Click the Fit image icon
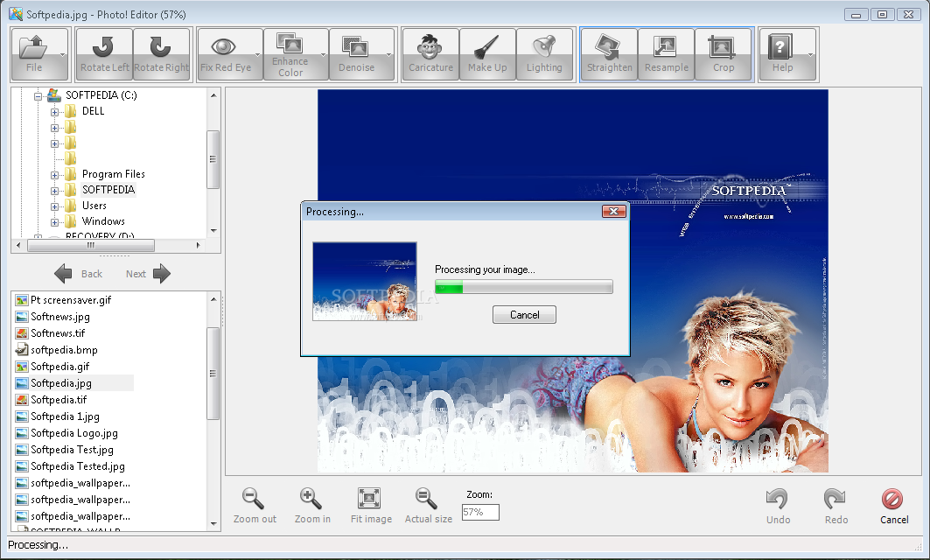The width and height of the screenshot is (930, 560). tap(369, 498)
